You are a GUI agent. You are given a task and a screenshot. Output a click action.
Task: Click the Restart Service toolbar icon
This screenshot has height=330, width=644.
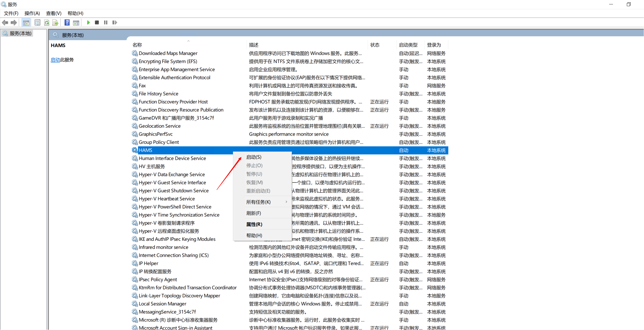[115, 23]
